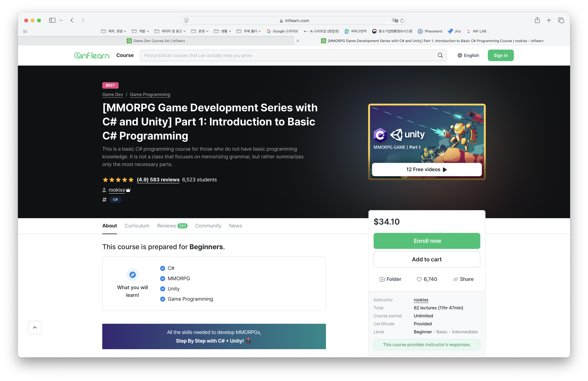Viewport: 588px width, 381px height.
Task: Open rookiss link in Instructor row
Action: pyautogui.click(x=421, y=300)
